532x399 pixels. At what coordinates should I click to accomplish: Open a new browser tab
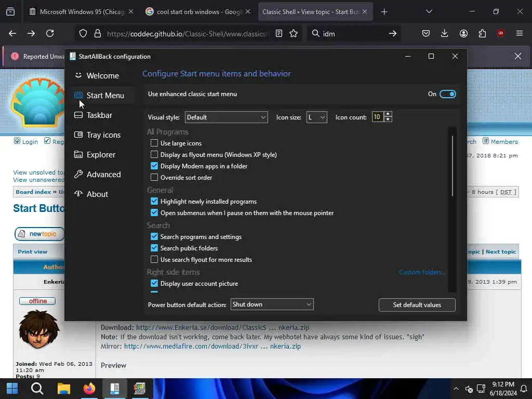coord(384,12)
